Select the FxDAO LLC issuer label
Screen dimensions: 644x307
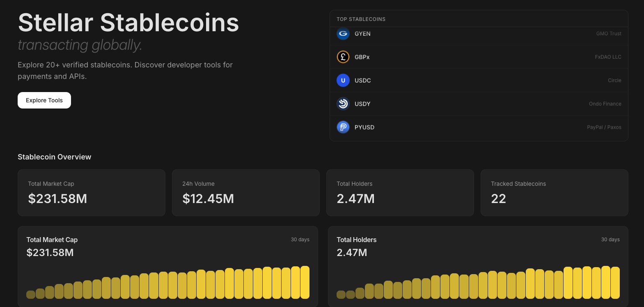(608, 57)
